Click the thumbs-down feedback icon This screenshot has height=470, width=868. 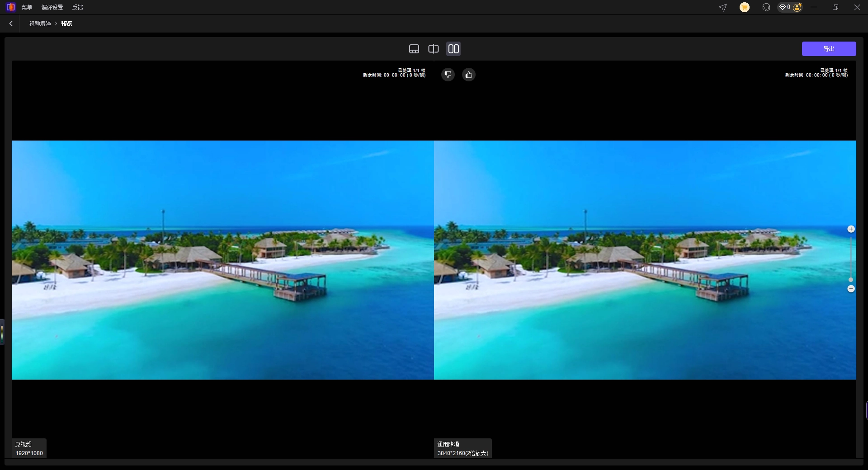click(x=448, y=75)
